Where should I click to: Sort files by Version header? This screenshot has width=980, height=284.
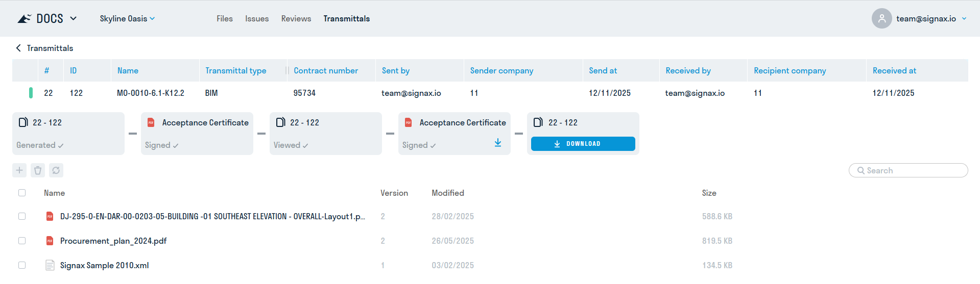[394, 193]
